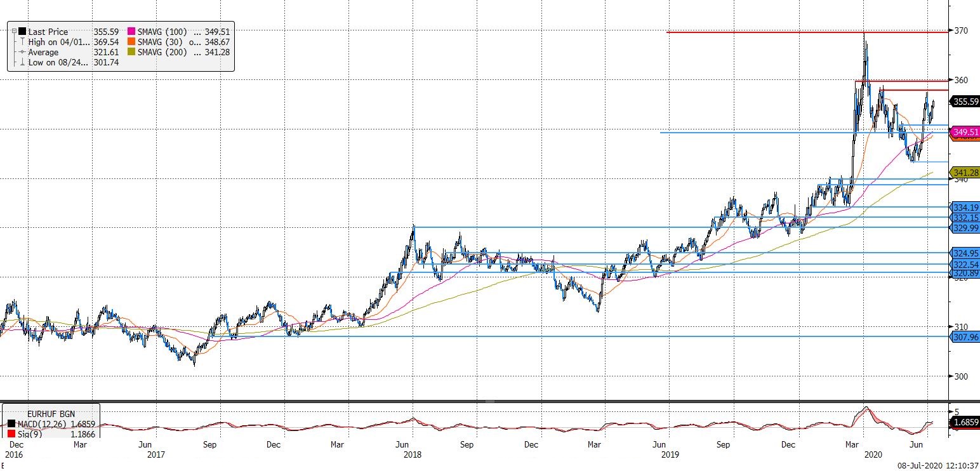Screen dimensions: 980x471
Task: Click the panel divider above MACD chart
Action: (490, 401)
